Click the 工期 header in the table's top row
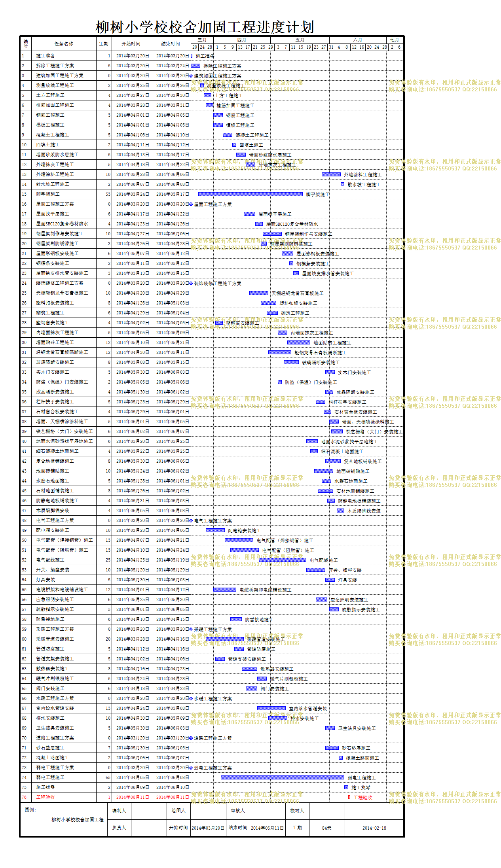The height and width of the screenshot is (868, 501). [104, 44]
